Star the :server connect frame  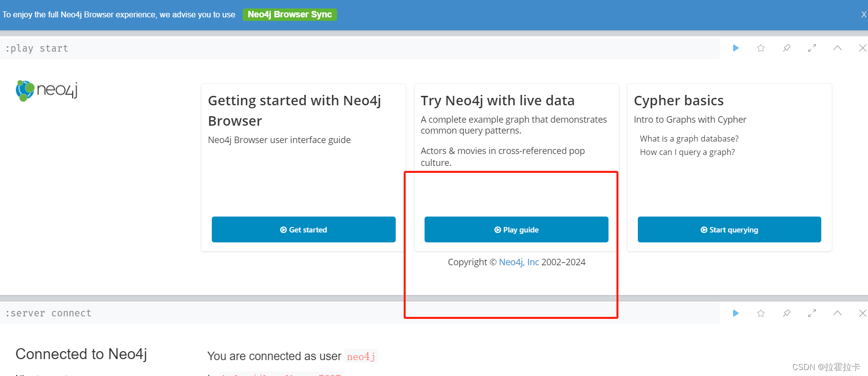(761, 313)
